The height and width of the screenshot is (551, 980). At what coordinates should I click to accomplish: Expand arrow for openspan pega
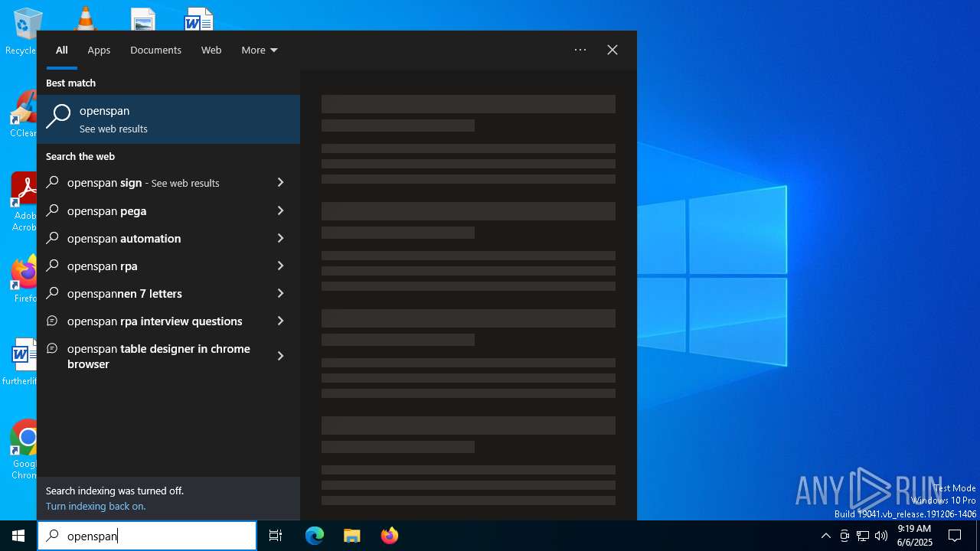pos(280,210)
